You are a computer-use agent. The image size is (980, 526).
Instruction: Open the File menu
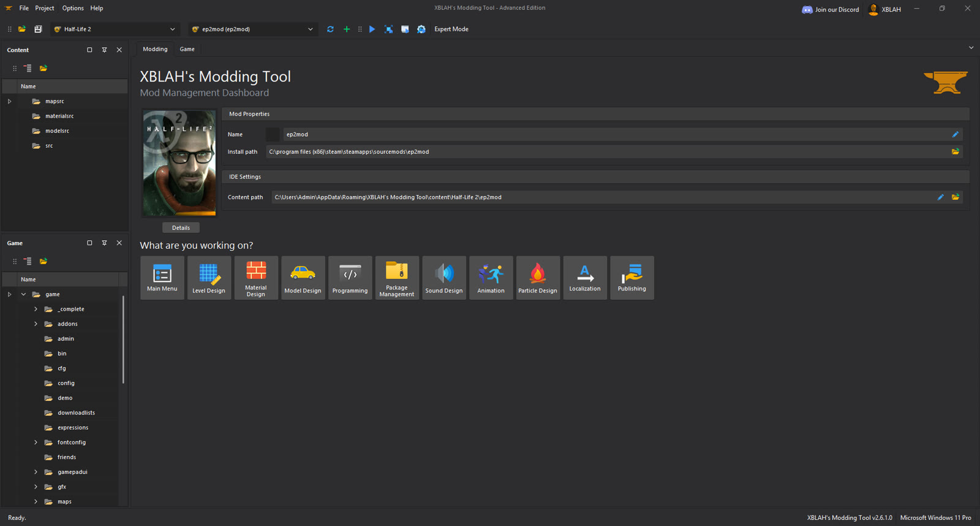[x=24, y=8]
